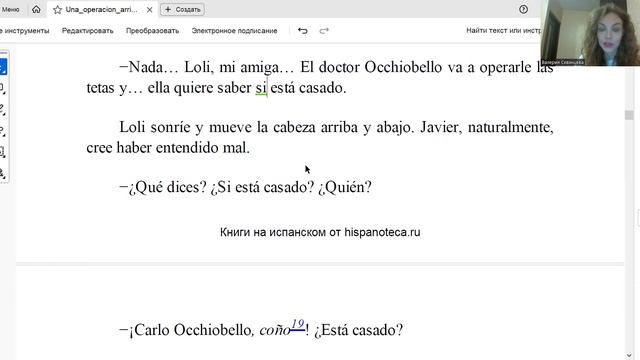Screen dimensions: 640x360
Task: Click the vertical scrollbar thumb
Action: tap(629, 115)
